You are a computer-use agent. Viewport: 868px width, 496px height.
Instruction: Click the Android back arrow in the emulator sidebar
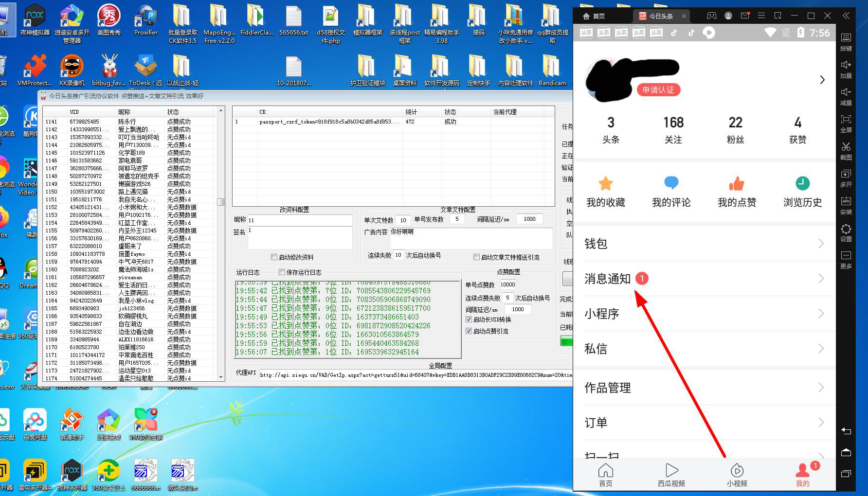[x=846, y=431]
